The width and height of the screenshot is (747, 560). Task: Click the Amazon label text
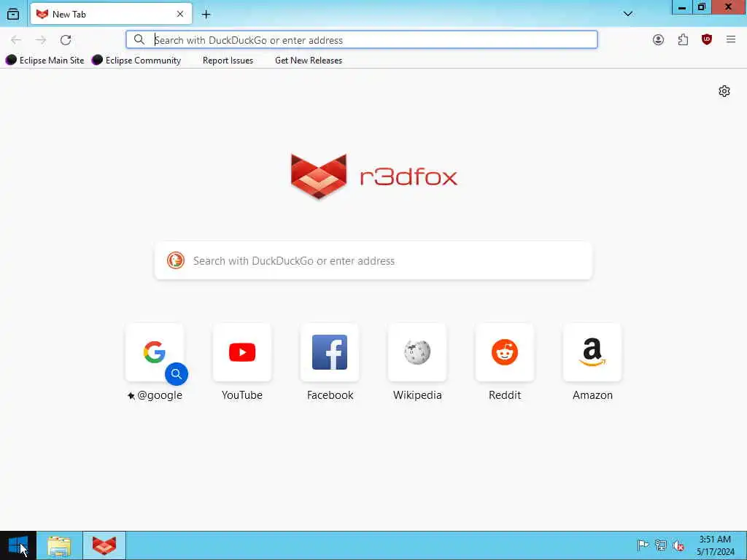point(592,395)
